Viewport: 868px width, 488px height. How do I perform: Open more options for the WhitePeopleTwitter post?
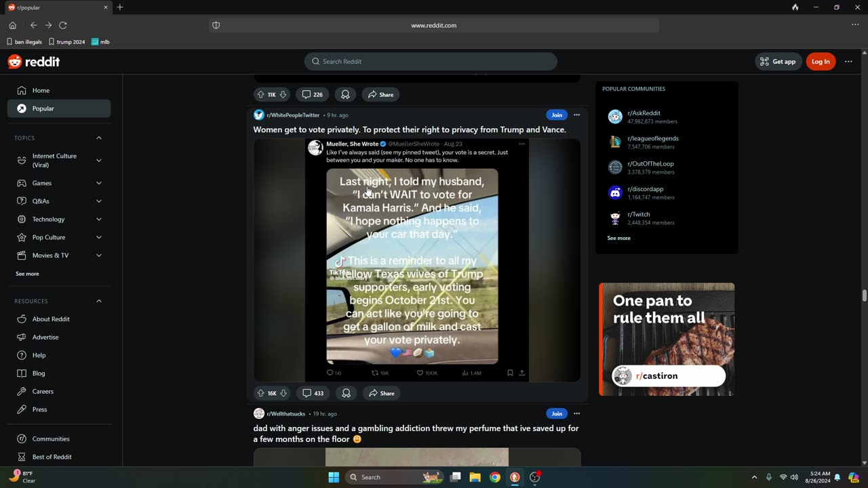click(577, 115)
